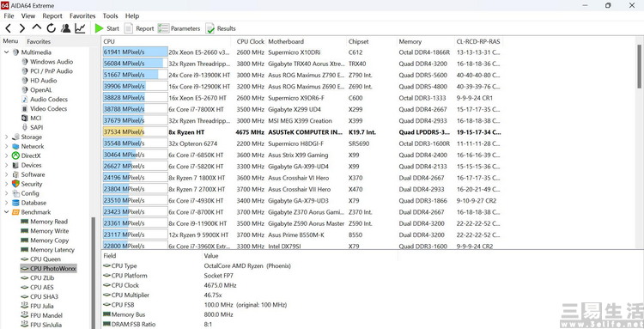Expand the DirectX tree node
The width and height of the screenshot is (644, 329).
click(x=6, y=155)
